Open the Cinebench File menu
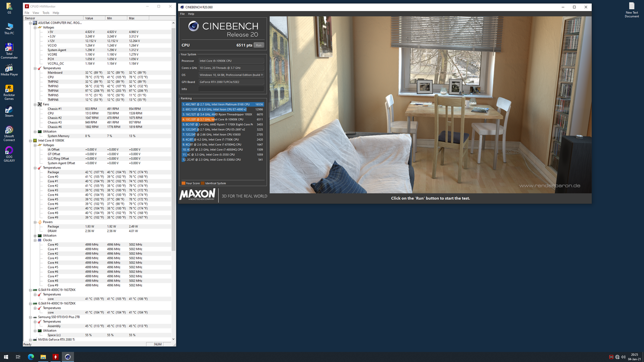 tap(183, 14)
